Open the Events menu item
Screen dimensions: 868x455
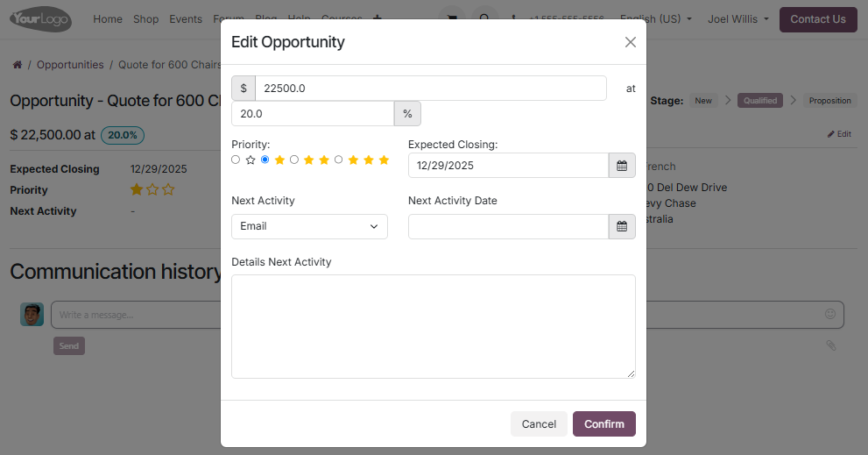(x=186, y=19)
